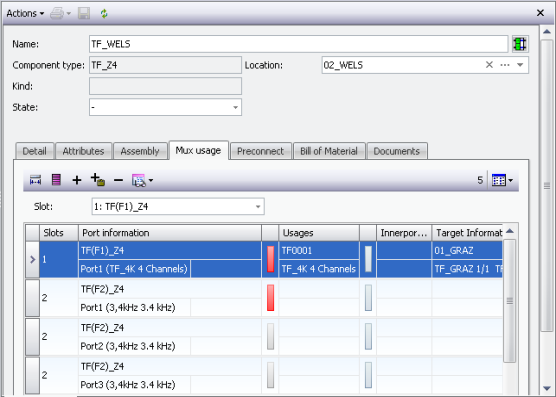Click row header of Port2 row

(32, 337)
